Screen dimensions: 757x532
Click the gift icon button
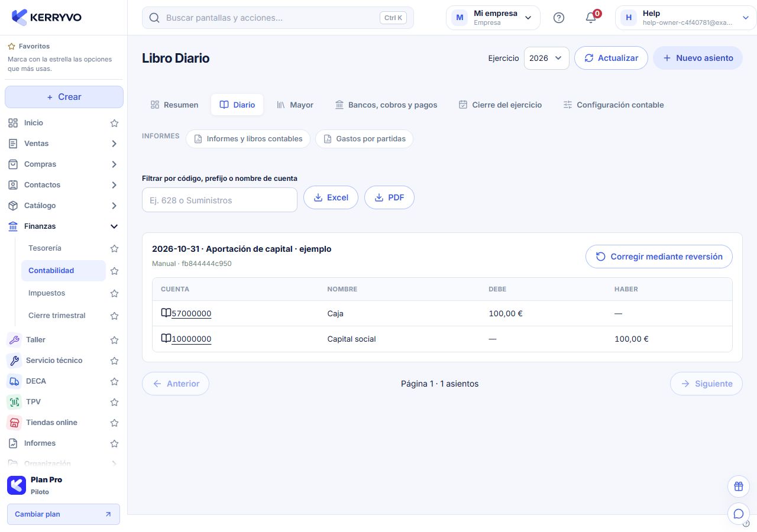tap(738, 486)
